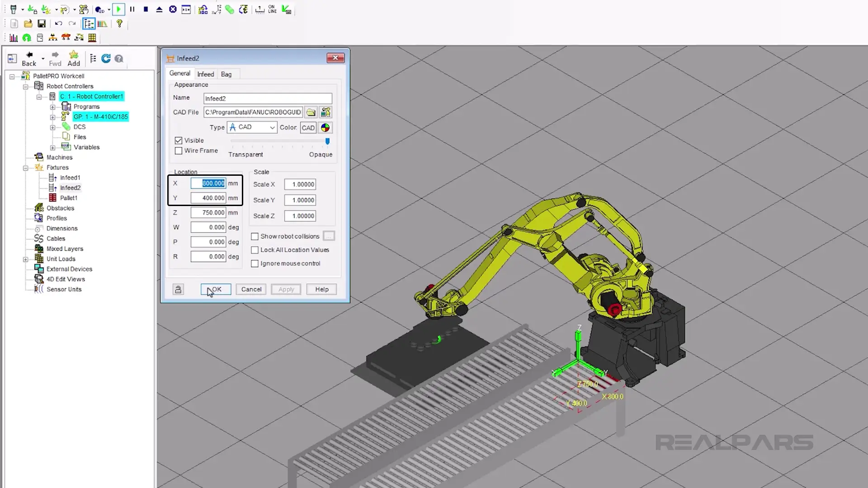868x488 pixels.
Task: Collapse the Fixtures tree node
Action: 26,168
